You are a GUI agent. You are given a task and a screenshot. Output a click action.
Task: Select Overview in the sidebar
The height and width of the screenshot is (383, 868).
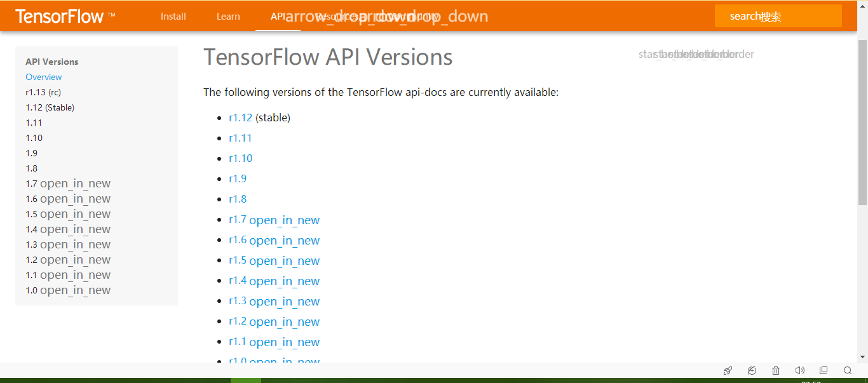pos(44,77)
